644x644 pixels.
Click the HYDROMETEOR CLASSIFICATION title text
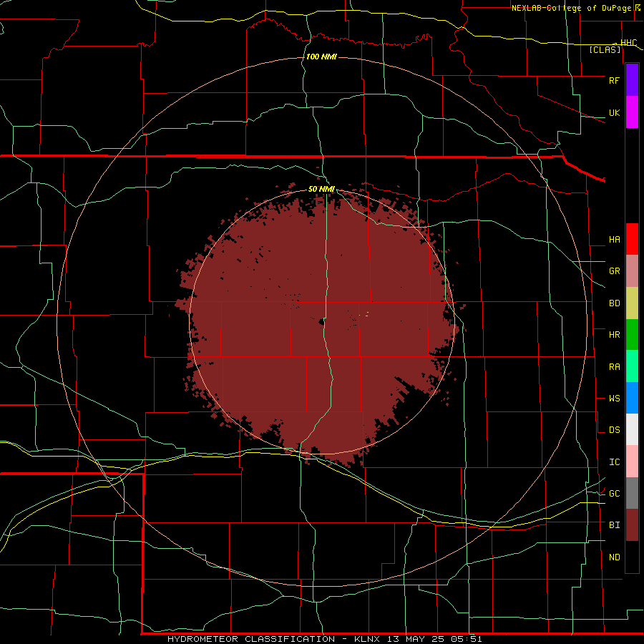[x=250, y=639]
